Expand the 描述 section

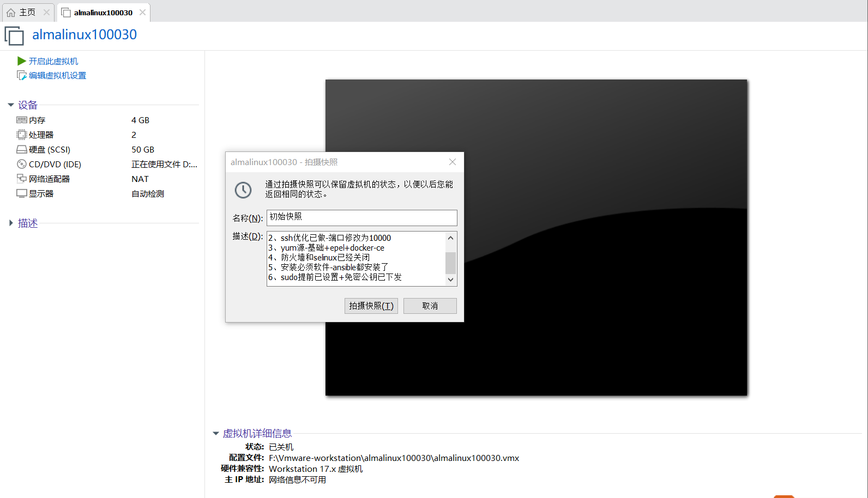tap(11, 223)
